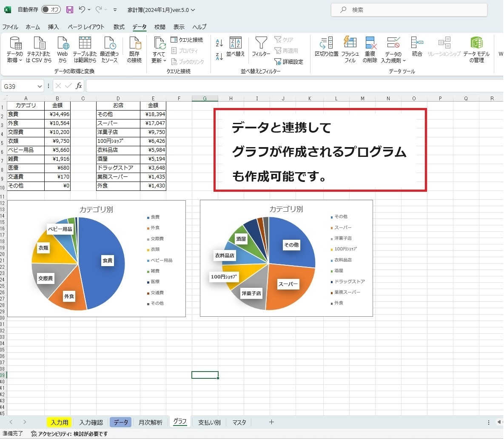Switch to the 挿入 ribbon tab
Viewport: 504px width, 440px height.
click(x=53, y=27)
